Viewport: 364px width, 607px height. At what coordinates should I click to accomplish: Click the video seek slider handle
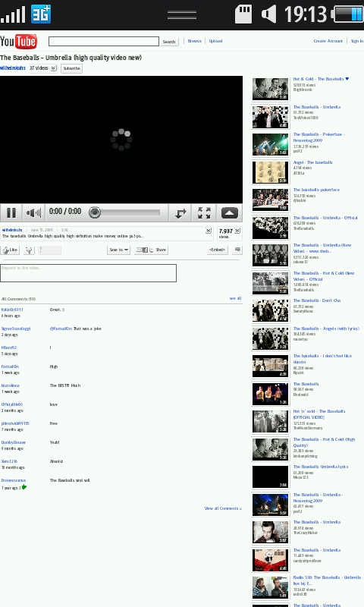(x=95, y=212)
